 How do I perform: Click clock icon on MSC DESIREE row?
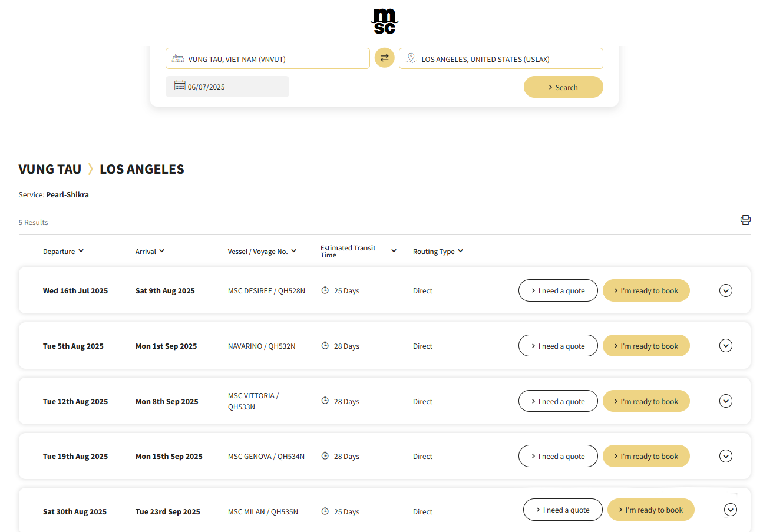tap(325, 290)
